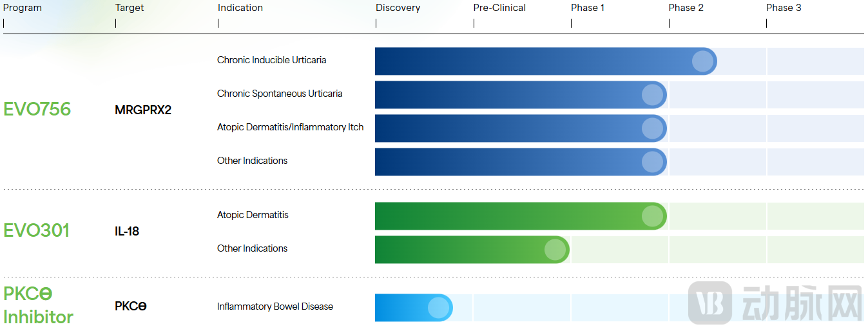868x331 pixels.
Task: Click the Phase 1 stage header
Action: click(x=588, y=8)
